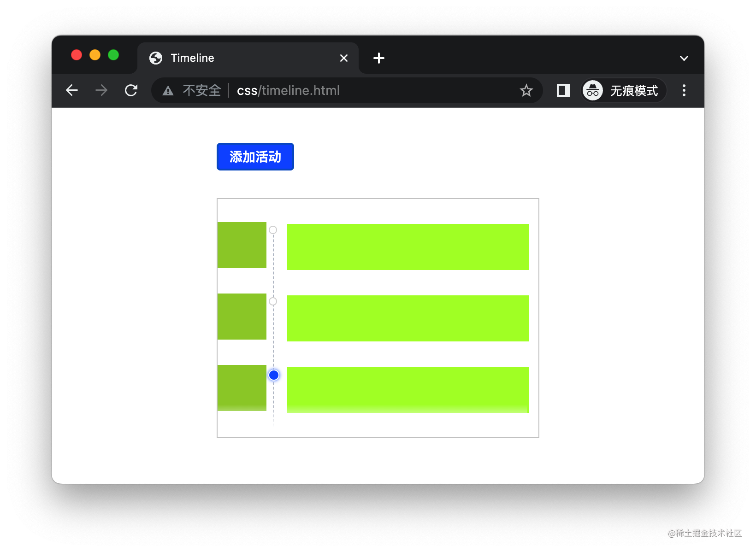756x552 pixels.
Task: Select the second timeline marker dot
Action: tap(273, 302)
